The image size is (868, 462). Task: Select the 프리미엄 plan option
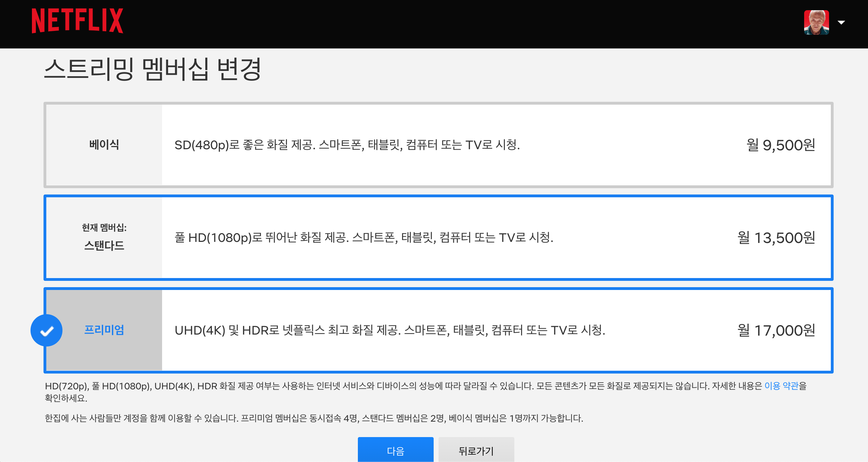point(438,330)
